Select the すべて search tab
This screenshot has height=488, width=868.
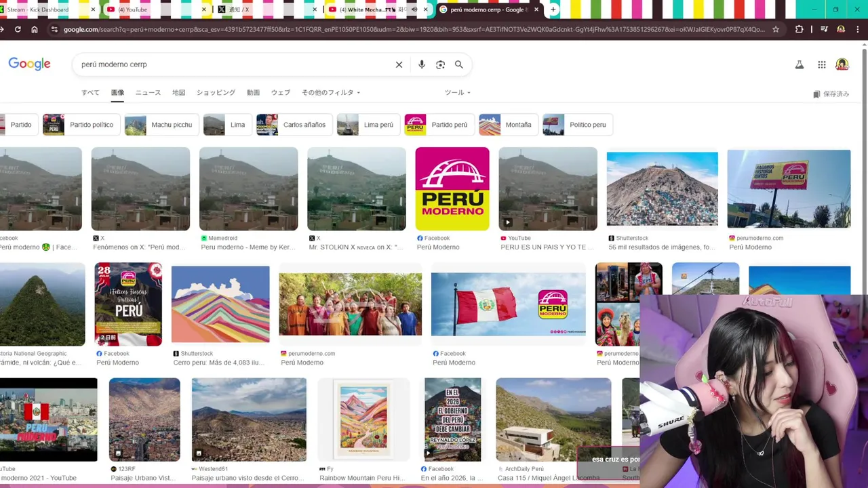click(x=90, y=92)
